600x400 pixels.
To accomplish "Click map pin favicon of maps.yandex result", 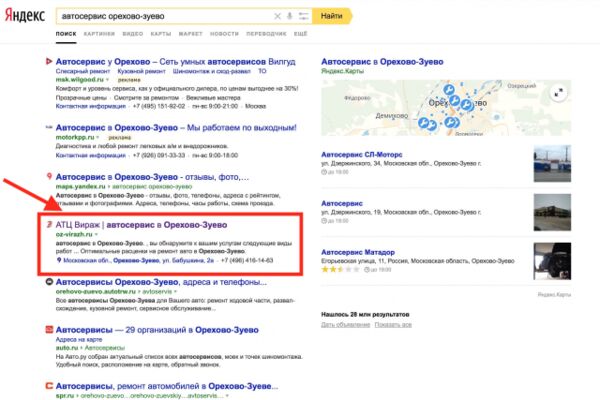I will pyautogui.click(x=49, y=176).
